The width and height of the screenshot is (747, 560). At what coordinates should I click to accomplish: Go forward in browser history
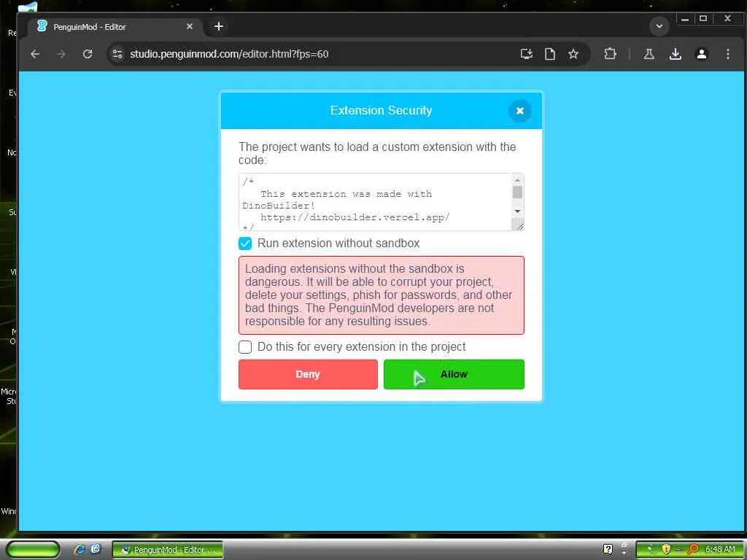61,54
